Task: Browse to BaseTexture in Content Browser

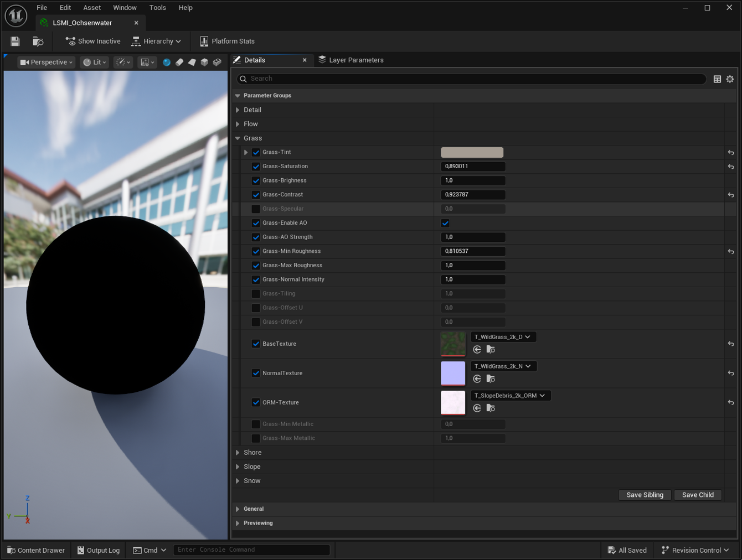Action: coord(491,350)
